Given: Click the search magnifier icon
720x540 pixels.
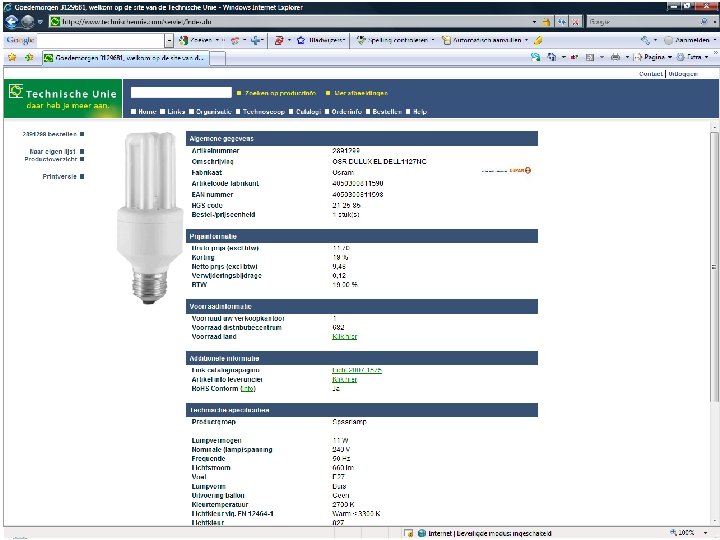Looking at the screenshot, I should click(x=704, y=22).
